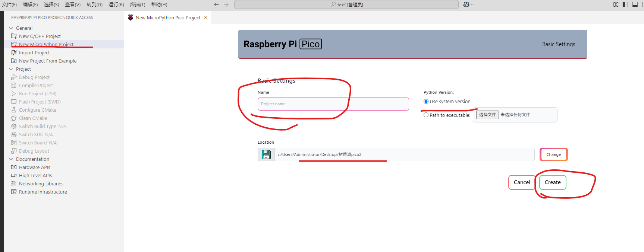
Task: Open the 查看(V) menu
Action: click(x=73, y=4)
